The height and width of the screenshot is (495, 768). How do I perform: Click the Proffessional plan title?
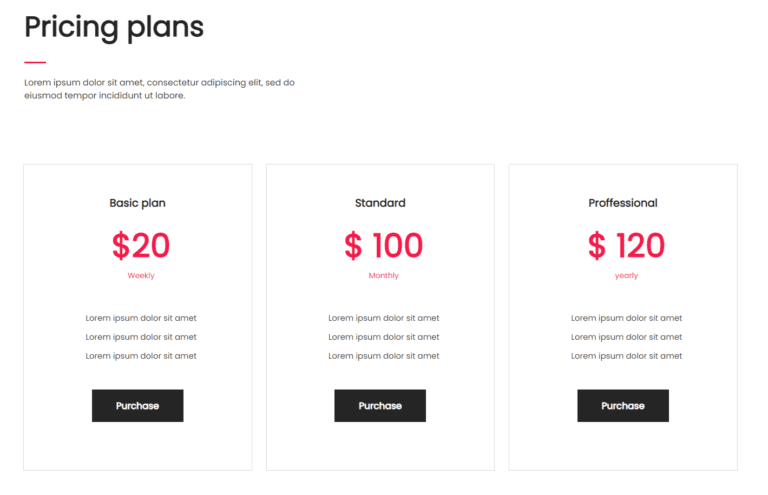point(622,203)
